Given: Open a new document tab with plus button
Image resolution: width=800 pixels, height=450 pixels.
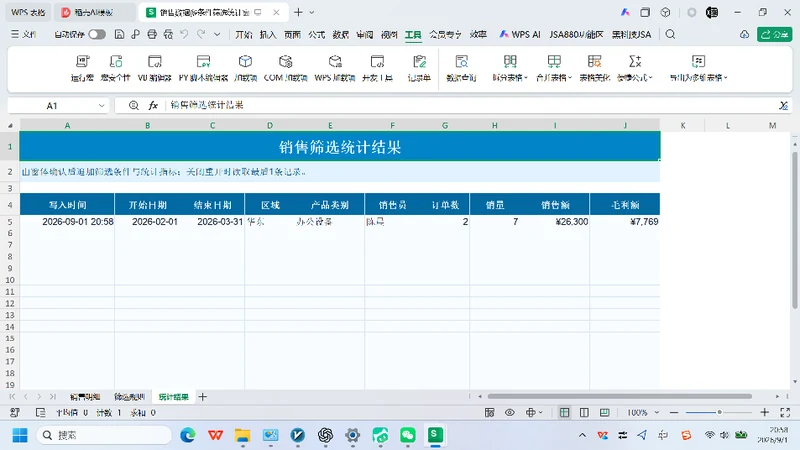Looking at the screenshot, I should pyautogui.click(x=298, y=12).
